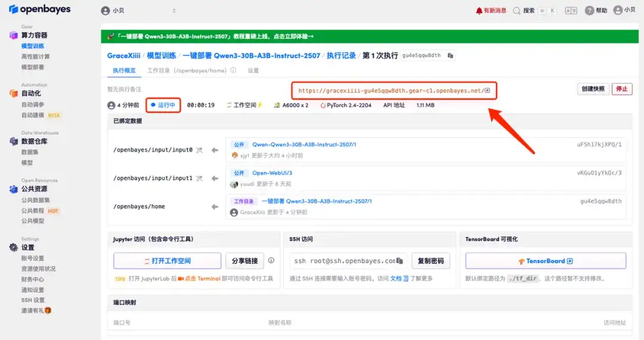Image resolution: width=644 pixels, height=340 pixels.
Task: Click the 有新消息 notification bell
Action: coord(491,11)
